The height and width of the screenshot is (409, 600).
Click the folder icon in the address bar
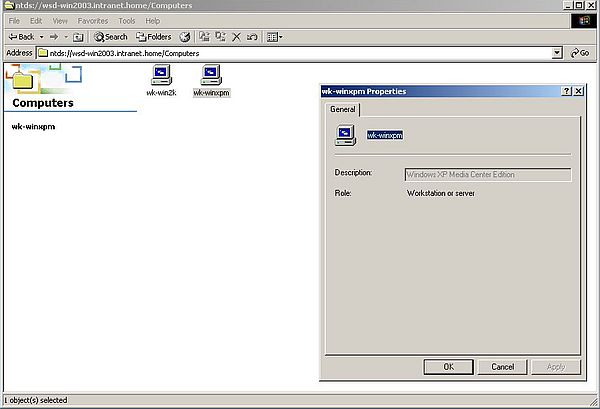[x=43, y=53]
